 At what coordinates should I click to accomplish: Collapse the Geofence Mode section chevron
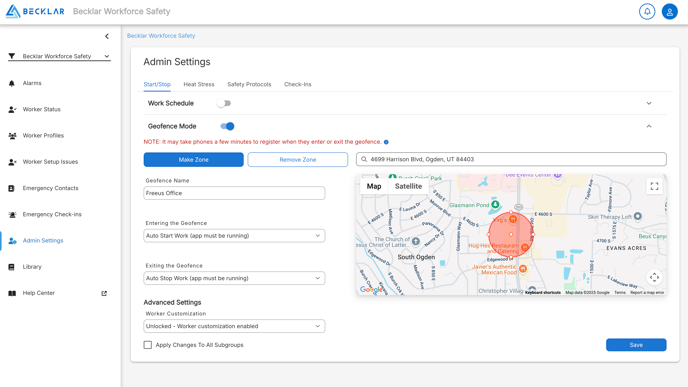649,126
